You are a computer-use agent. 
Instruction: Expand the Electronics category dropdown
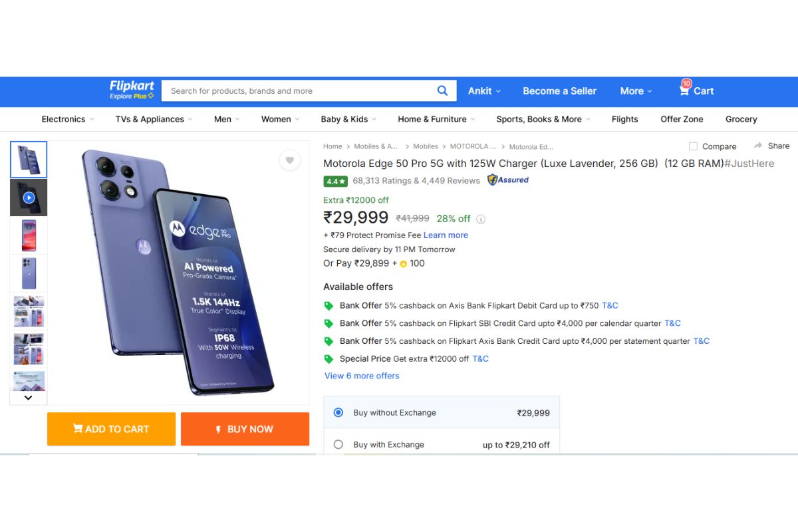[x=66, y=119]
